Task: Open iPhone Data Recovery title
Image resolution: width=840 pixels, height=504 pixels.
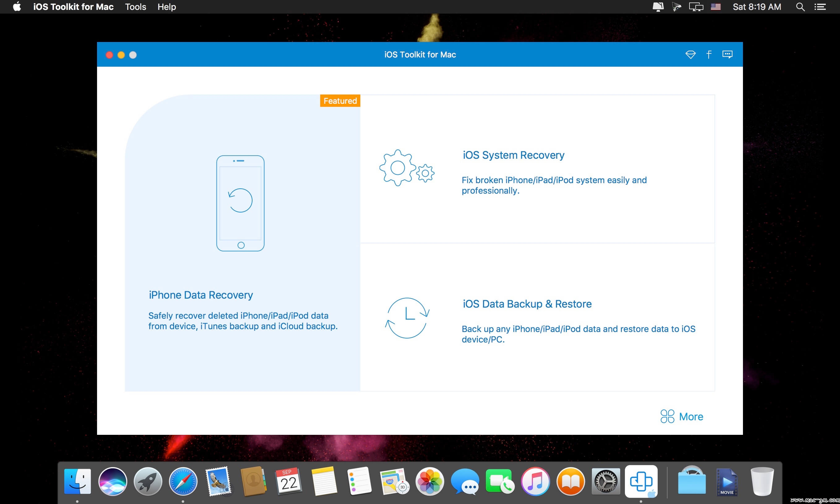Action: click(x=201, y=295)
